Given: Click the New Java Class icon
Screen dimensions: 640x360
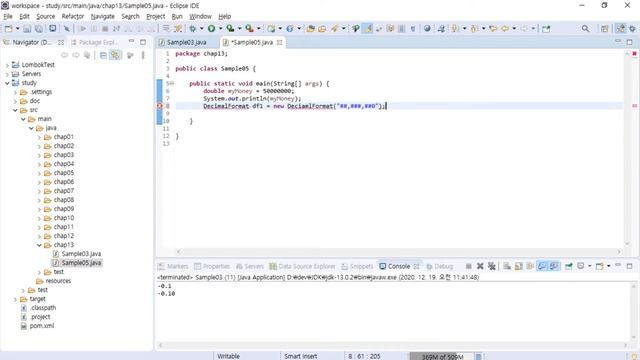Looking at the screenshot, I should point(290,29).
